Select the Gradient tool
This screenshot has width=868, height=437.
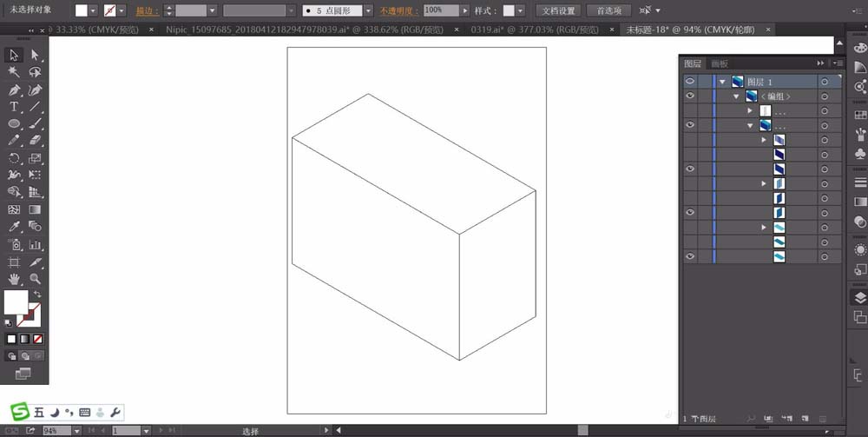[x=35, y=209]
